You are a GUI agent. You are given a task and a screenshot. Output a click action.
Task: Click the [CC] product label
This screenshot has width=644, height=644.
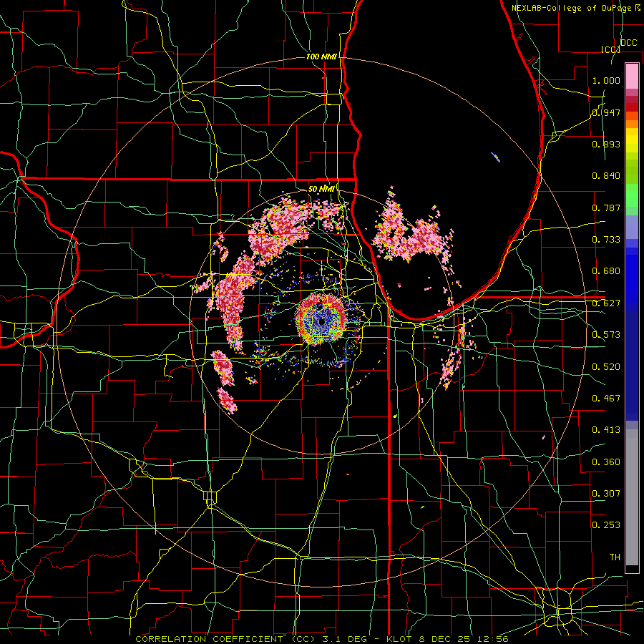[610, 49]
